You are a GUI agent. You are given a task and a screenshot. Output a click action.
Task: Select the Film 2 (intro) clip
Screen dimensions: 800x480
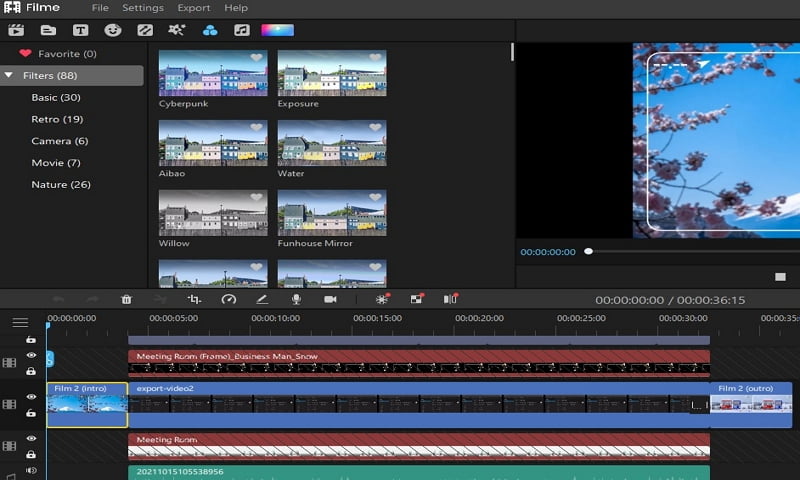[x=87, y=405]
